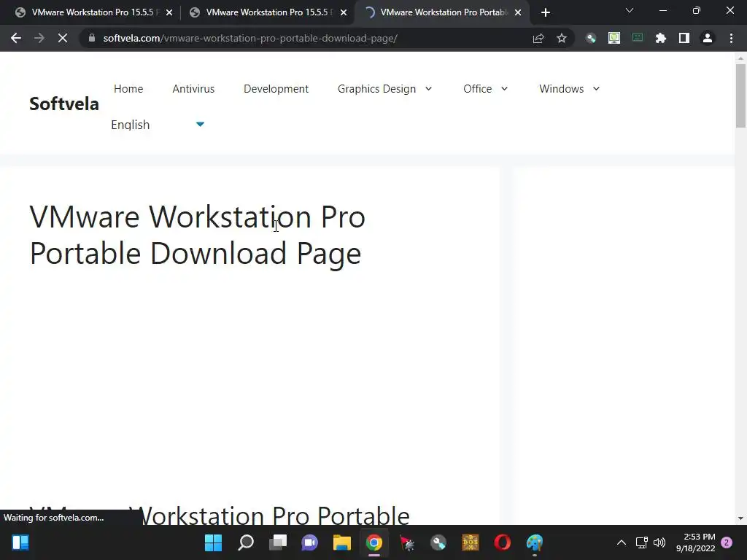Stop loading the page
The width and height of the screenshot is (747, 560).
tap(63, 38)
